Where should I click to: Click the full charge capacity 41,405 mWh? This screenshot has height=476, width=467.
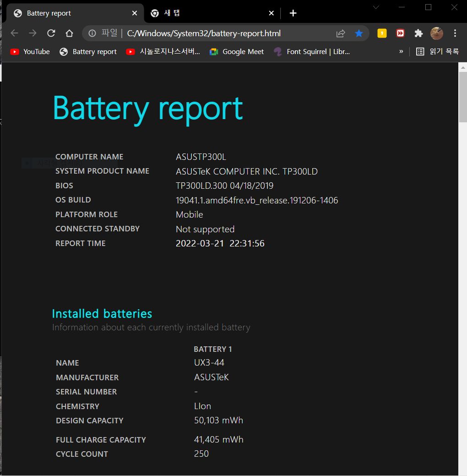coord(218,439)
